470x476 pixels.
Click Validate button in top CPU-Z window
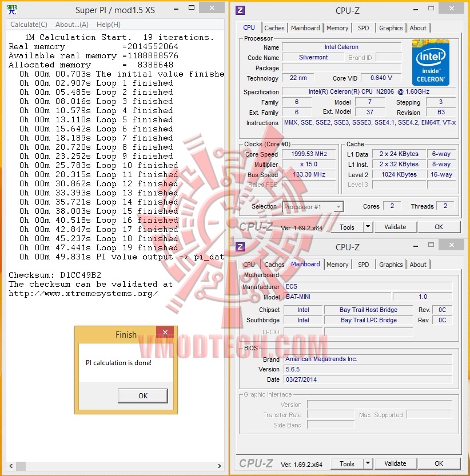(x=395, y=227)
